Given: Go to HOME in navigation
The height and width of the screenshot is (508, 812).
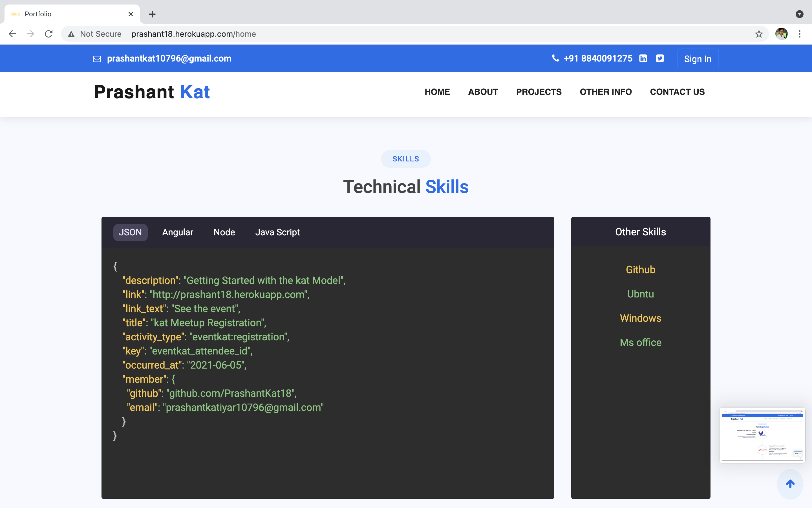Looking at the screenshot, I should (437, 92).
